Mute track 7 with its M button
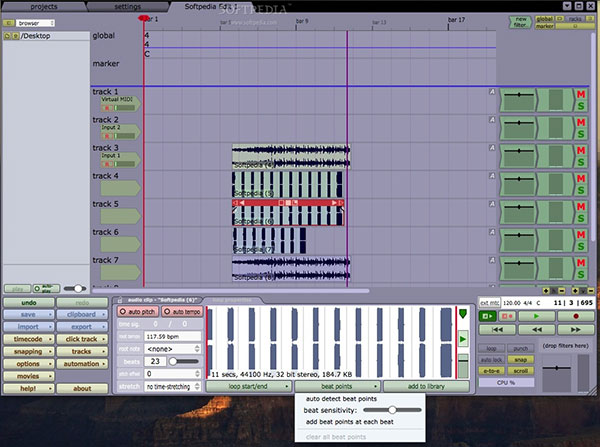 pos(581,263)
